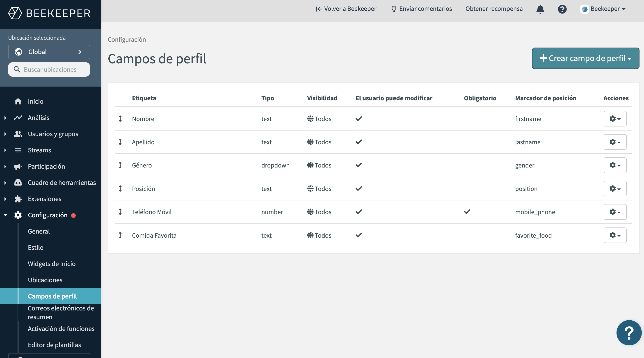Select Editor de plantillas menu item

54,345
